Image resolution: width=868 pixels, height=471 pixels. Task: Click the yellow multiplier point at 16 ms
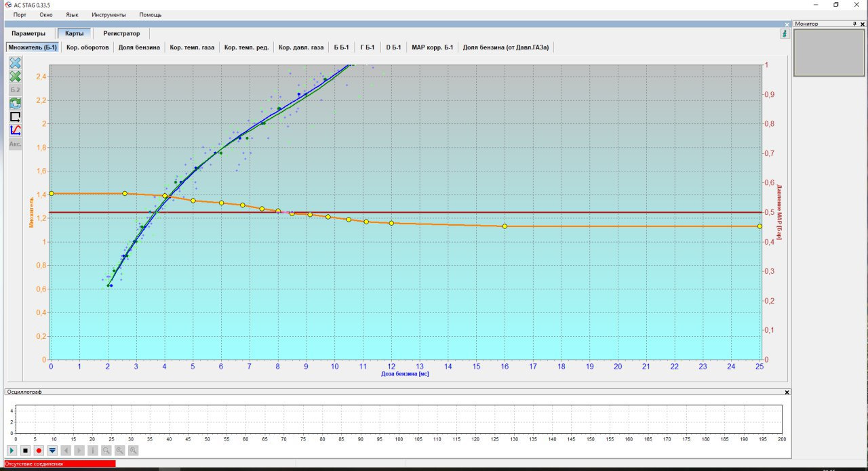tap(505, 226)
